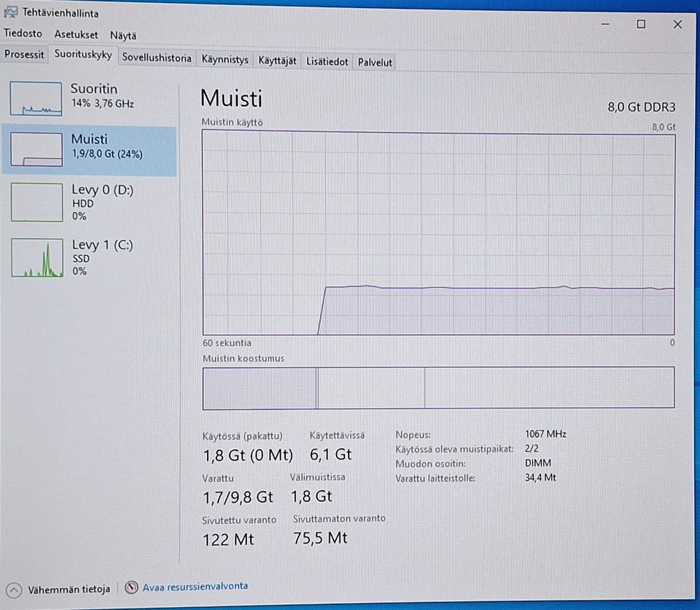This screenshot has height=610, width=700.
Task: Minimize the Tehtävienhallinta window
Action: tap(605, 24)
